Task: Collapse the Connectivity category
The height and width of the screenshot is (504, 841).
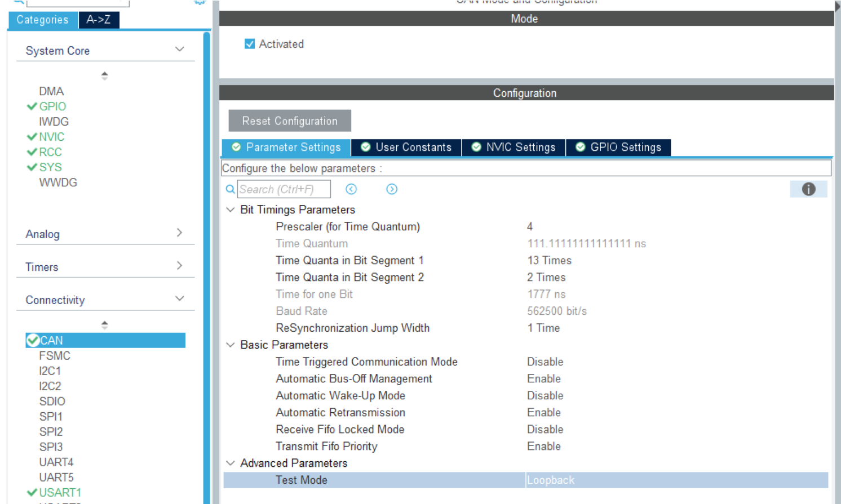Action: 179,298
